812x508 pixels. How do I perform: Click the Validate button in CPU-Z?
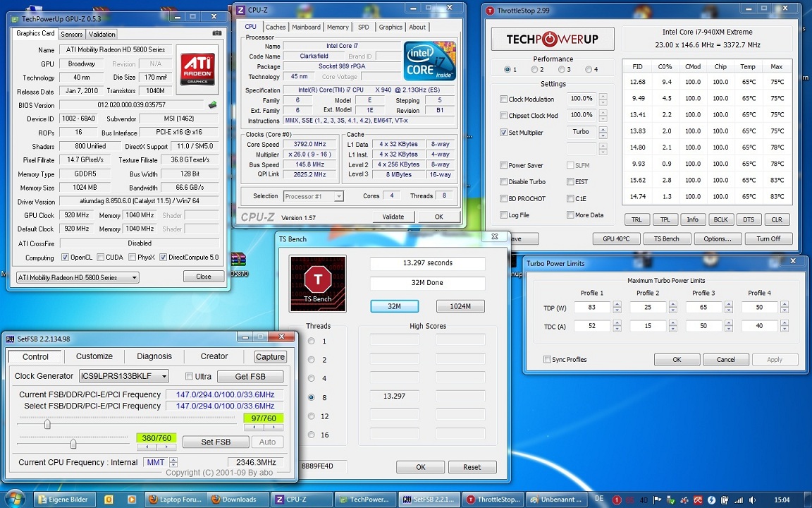(x=393, y=217)
